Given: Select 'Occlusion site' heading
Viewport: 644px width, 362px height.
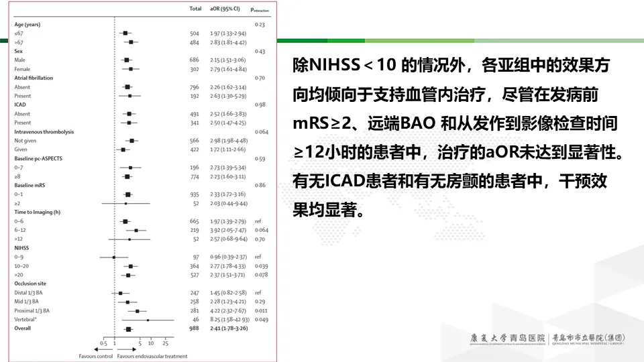Looking at the screenshot, I should [x=30, y=284].
